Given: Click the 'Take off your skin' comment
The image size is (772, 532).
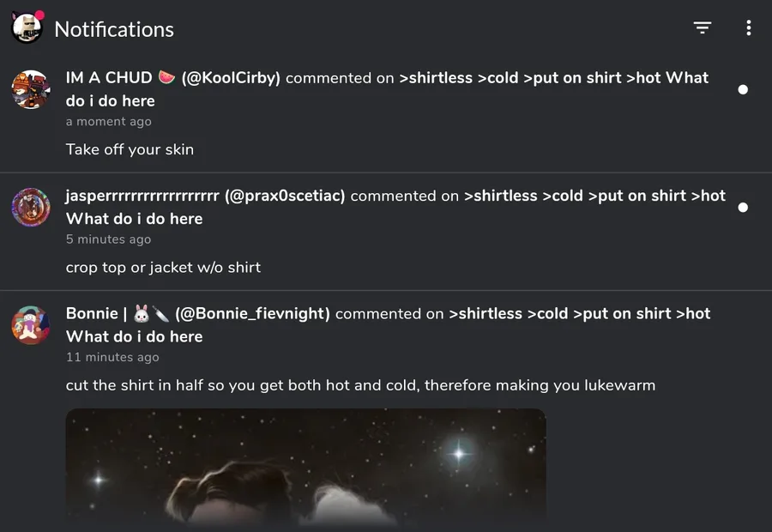Looking at the screenshot, I should (130, 149).
